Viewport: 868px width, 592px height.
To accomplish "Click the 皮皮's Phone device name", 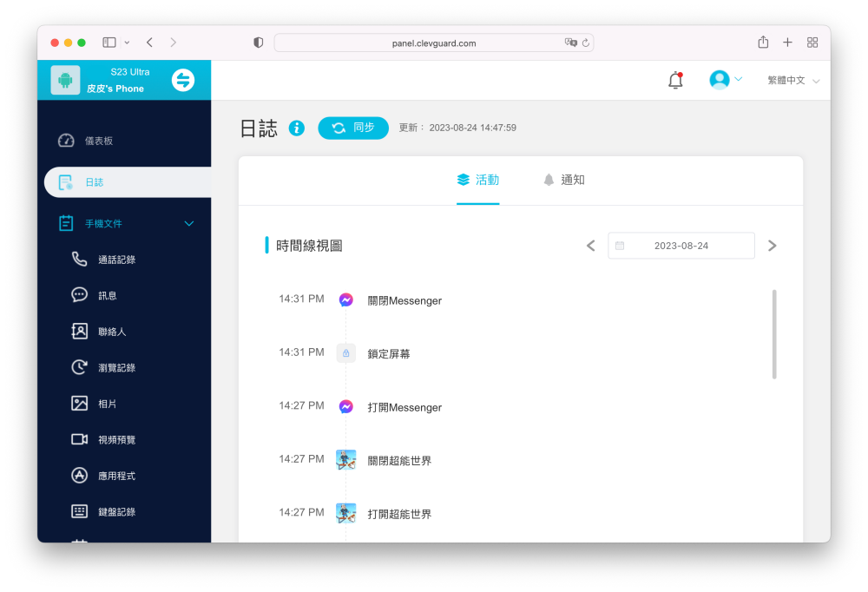I will 115,89.
